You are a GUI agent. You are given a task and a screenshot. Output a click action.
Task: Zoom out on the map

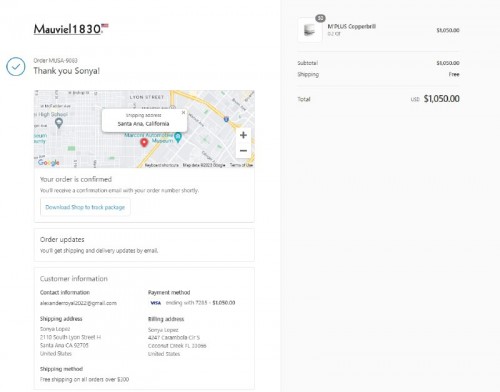tap(243, 151)
